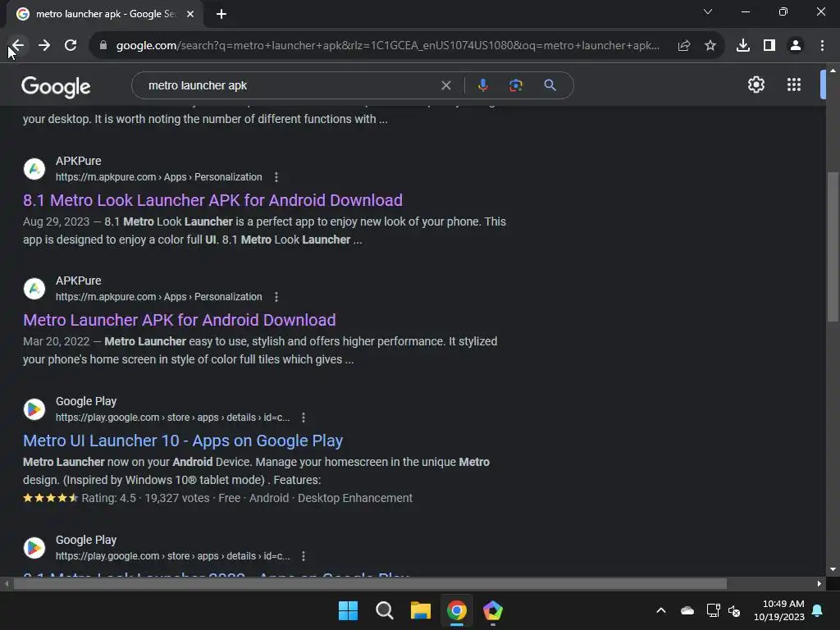Start voice search with microphone
Image resolution: width=840 pixels, height=630 pixels.
click(x=482, y=85)
